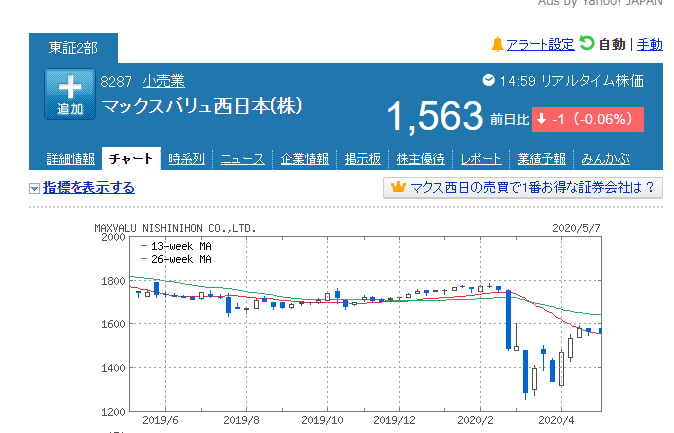674x433 pixels.
Task: Open the 詳細情報 tab
Action: pyautogui.click(x=70, y=159)
